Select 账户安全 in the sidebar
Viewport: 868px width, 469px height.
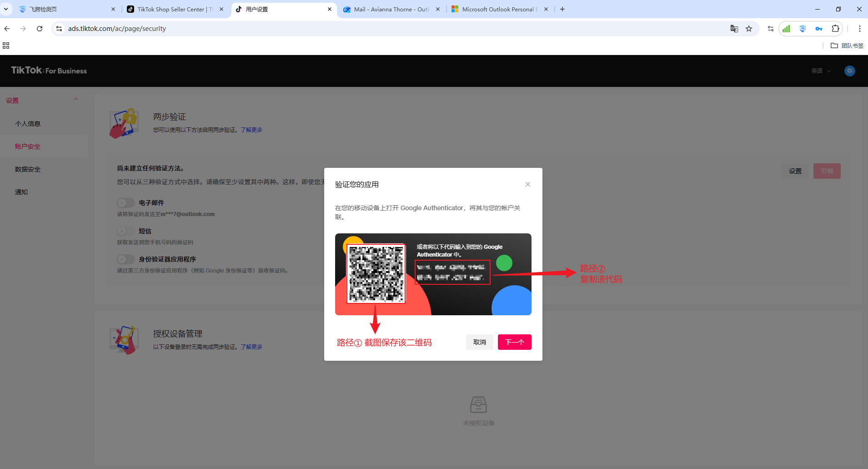(x=28, y=146)
